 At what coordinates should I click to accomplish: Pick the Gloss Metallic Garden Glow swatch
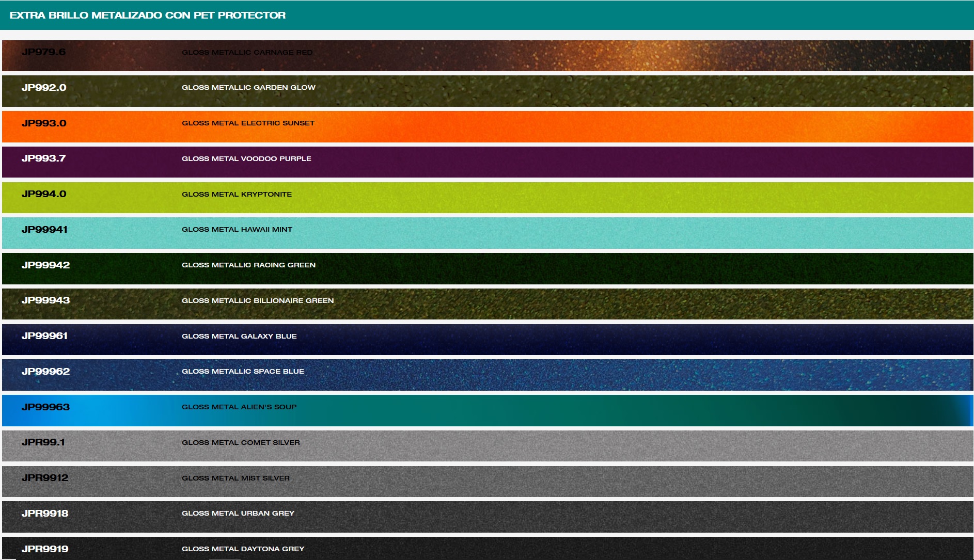[487, 91]
